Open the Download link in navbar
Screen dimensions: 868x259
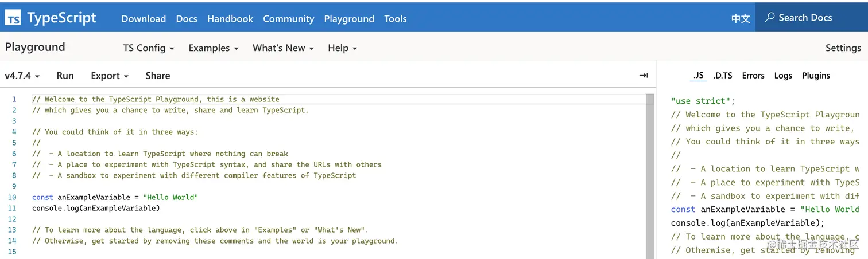pyautogui.click(x=144, y=19)
